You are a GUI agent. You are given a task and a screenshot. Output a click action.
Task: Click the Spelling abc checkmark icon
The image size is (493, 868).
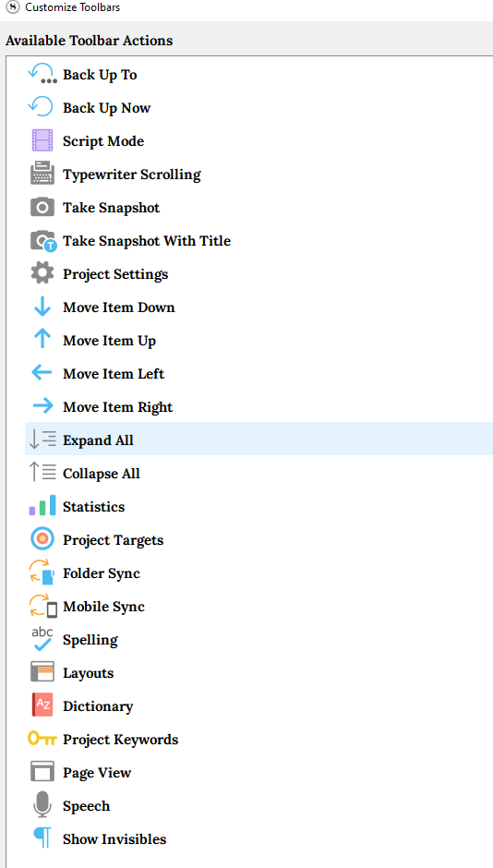(x=42, y=639)
